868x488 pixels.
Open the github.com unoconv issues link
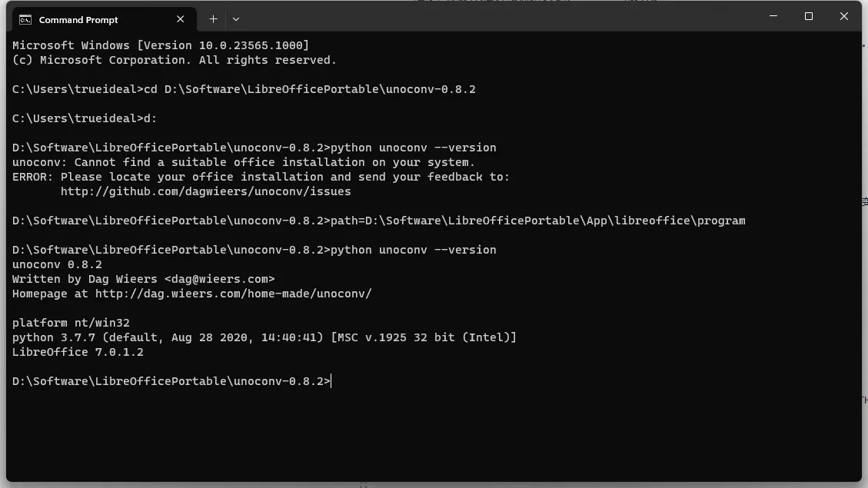(x=205, y=191)
